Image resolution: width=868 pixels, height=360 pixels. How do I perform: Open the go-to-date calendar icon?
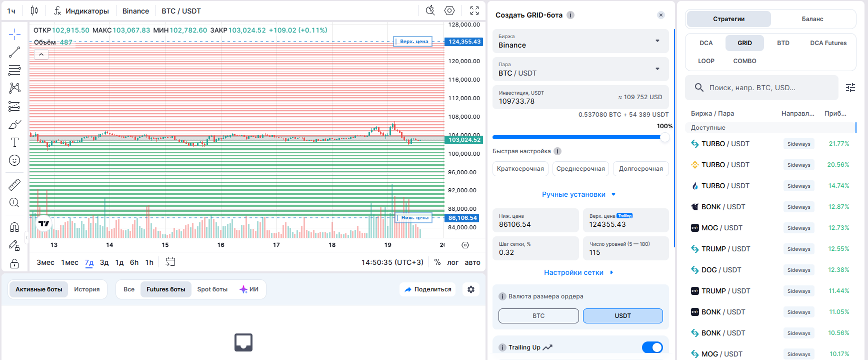click(170, 262)
